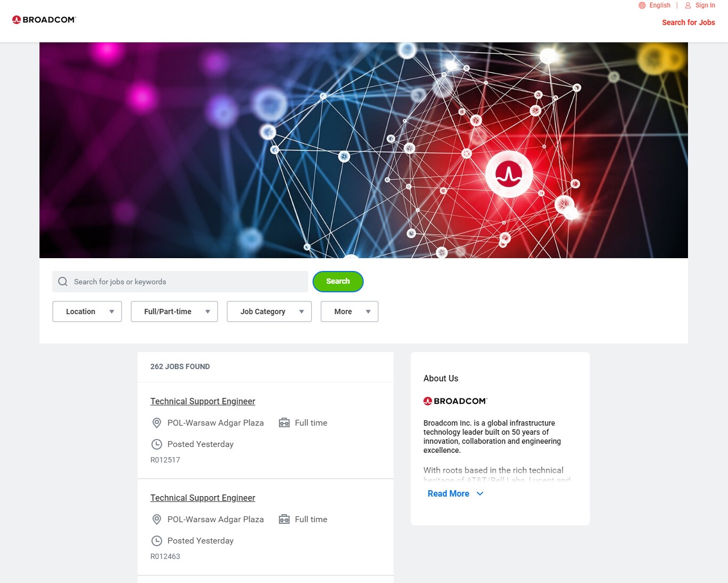The image size is (728, 583).
Task: Click the Sign In person icon
Action: pos(688,5)
